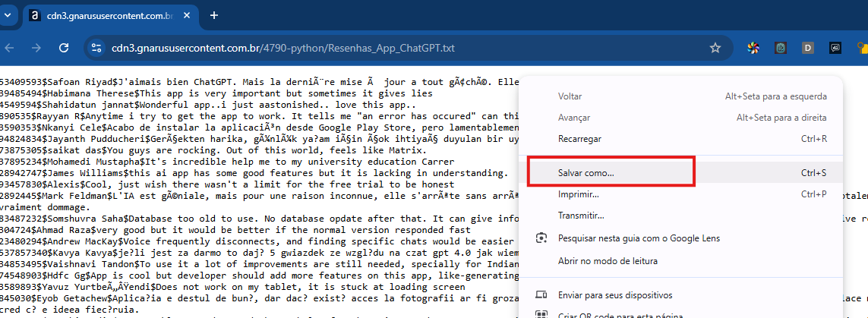This screenshot has width=868, height=318.
Task: Open the colorful pinwheel extension icon
Action: coord(753,48)
